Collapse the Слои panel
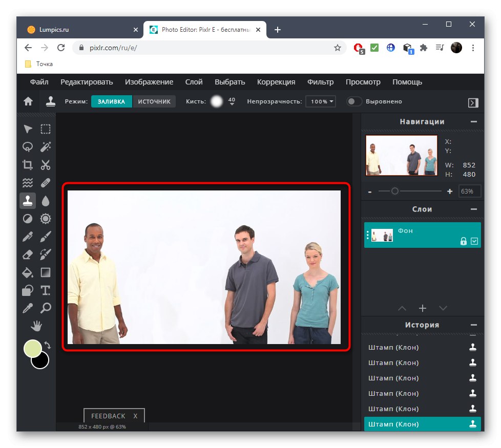Image resolution: width=501 pixels, height=448 pixels. [474, 209]
